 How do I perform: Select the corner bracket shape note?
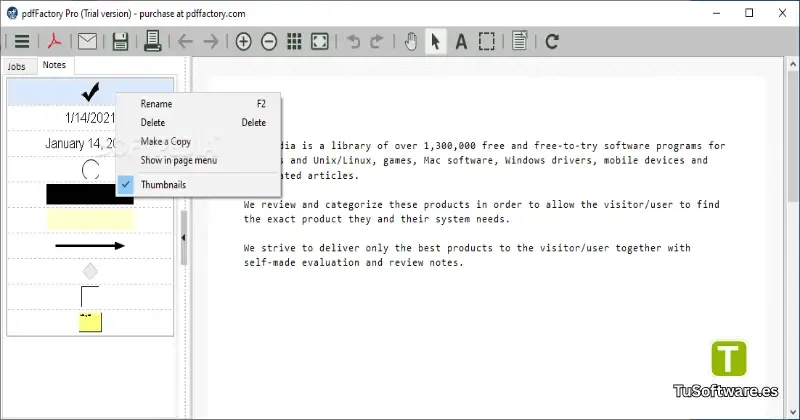[x=90, y=297]
